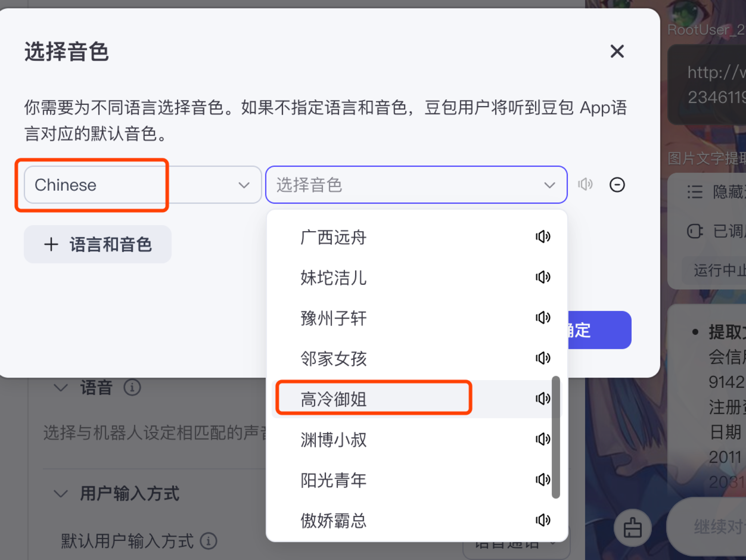Play speaker icon next to 傲娇霸总
The width and height of the screenshot is (746, 560).
click(x=543, y=520)
